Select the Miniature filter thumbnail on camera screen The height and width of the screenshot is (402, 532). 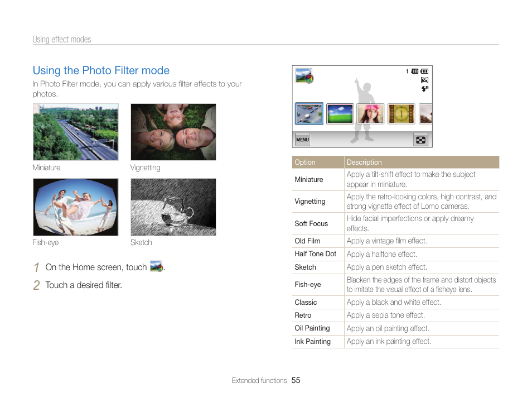click(309, 113)
